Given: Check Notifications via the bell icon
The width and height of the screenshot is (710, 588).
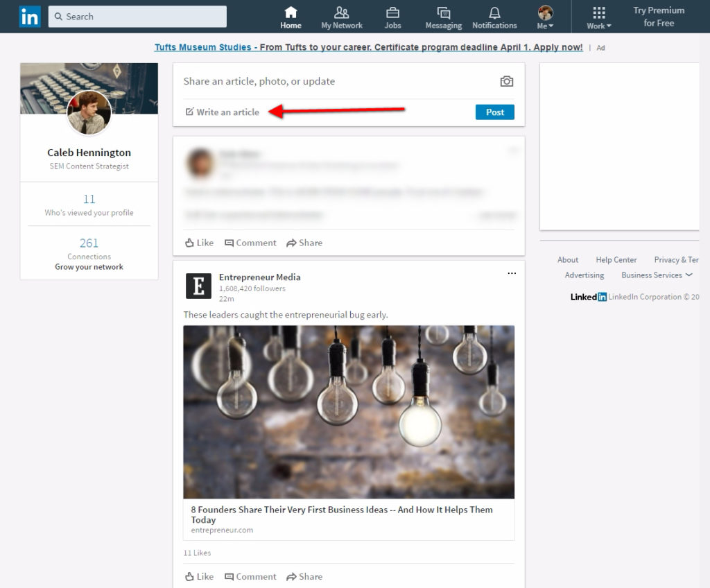Looking at the screenshot, I should [494, 12].
